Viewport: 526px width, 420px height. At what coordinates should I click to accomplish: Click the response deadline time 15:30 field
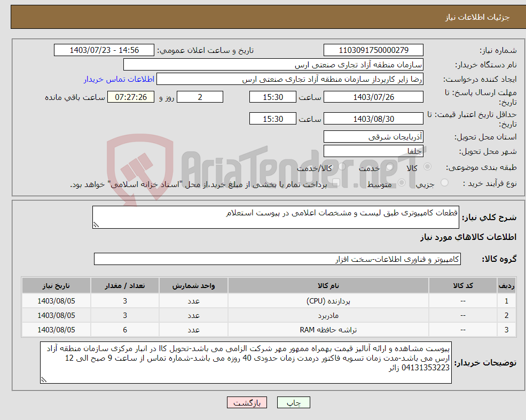tap(273, 97)
